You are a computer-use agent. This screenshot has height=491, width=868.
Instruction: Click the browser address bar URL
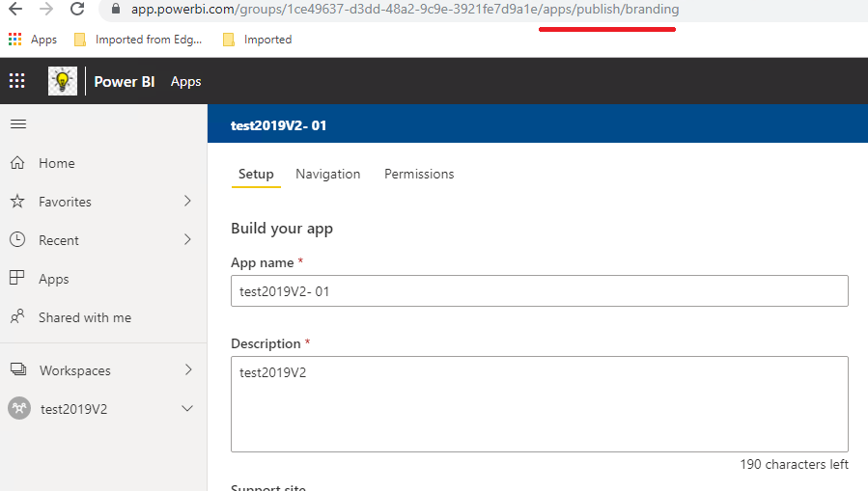pos(405,9)
